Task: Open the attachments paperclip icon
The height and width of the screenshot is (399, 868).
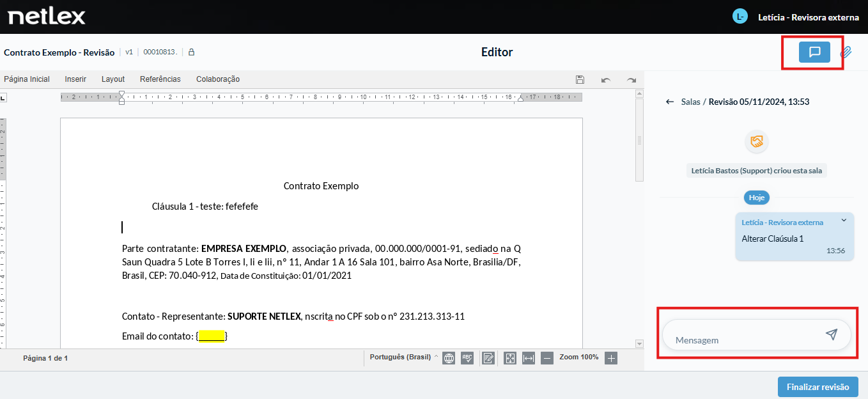Action: coord(846,52)
